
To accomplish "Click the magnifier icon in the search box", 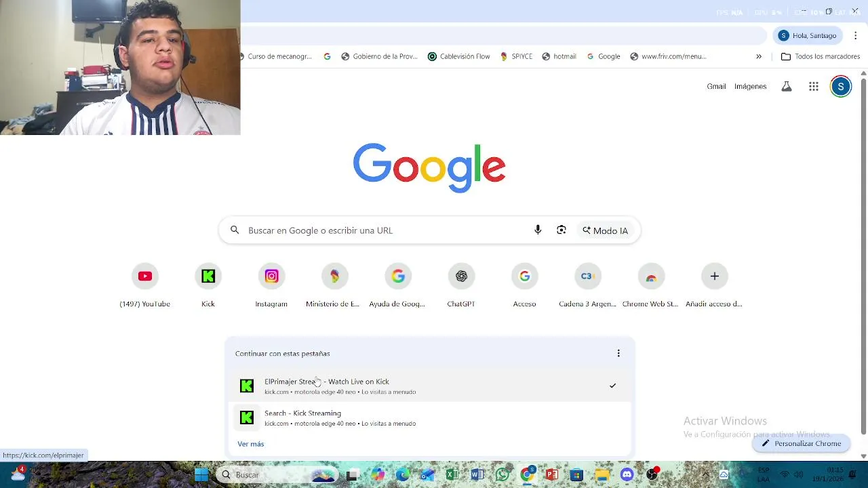I will [235, 230].
